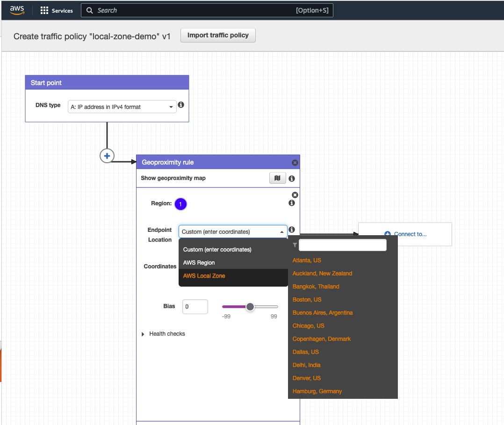Click the Connect to... link

click(x=410, y=234)
